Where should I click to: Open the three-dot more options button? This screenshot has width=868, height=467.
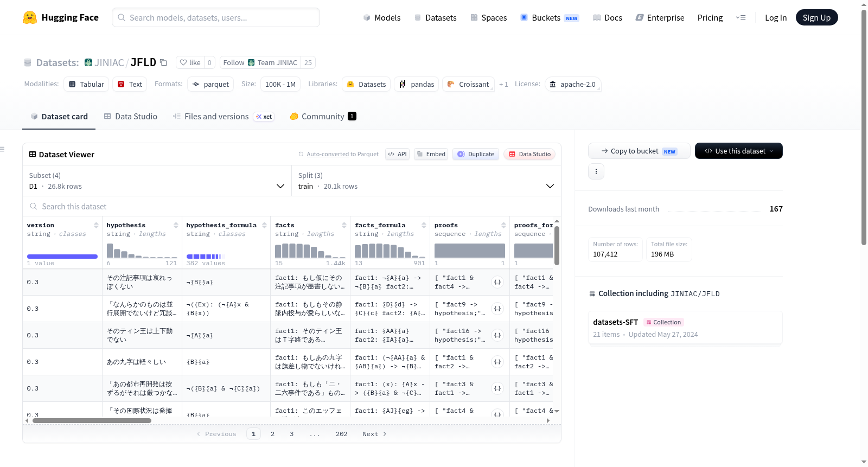[596, 171]
